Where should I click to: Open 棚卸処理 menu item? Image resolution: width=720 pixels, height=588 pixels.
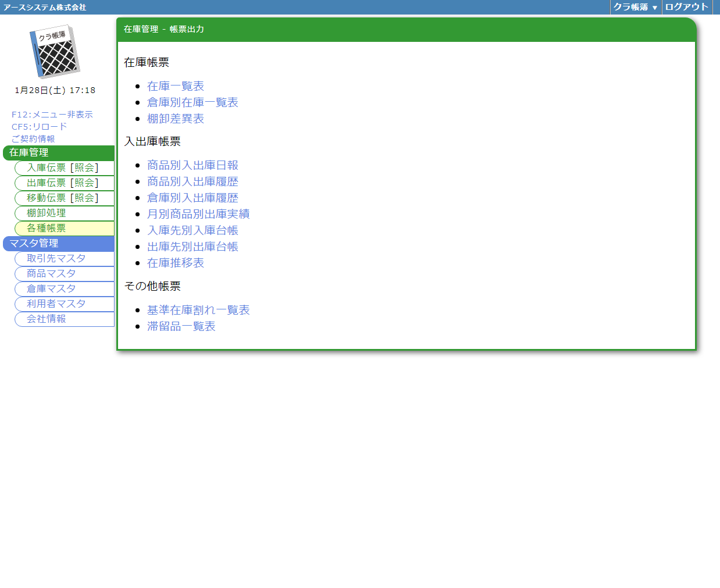65,213
